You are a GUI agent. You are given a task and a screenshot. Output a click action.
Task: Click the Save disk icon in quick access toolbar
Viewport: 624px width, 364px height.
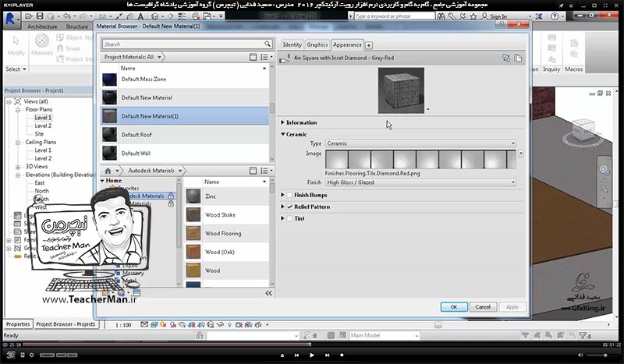(x=40, y=16)
